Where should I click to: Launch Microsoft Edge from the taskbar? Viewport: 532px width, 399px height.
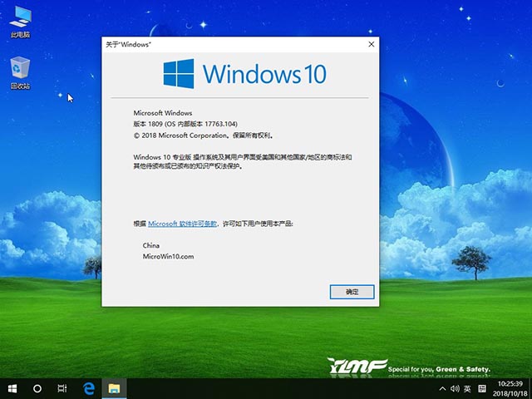[89, 388]
